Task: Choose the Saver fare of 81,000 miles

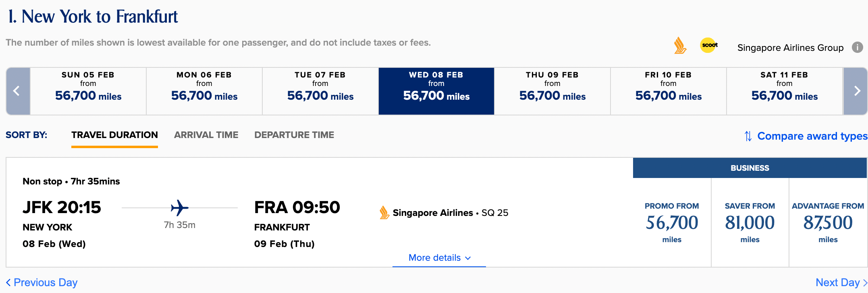Action: coord(749,222)
